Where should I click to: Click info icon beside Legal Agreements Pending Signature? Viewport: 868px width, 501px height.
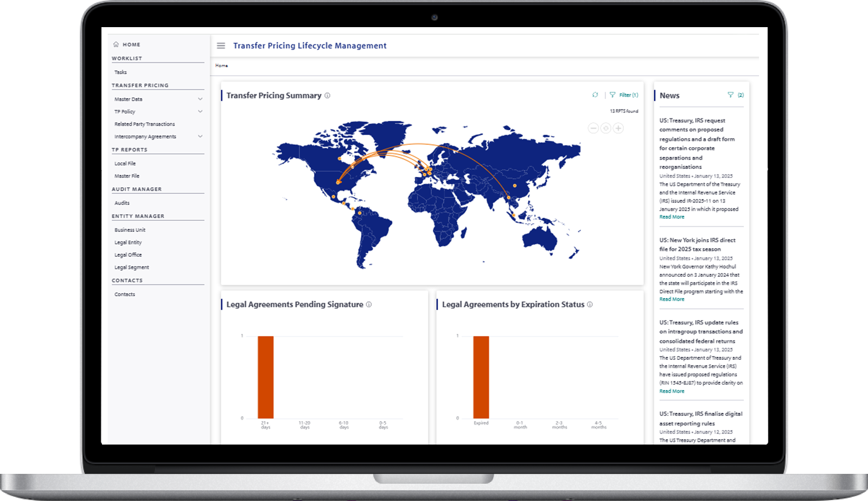point(369,305)
